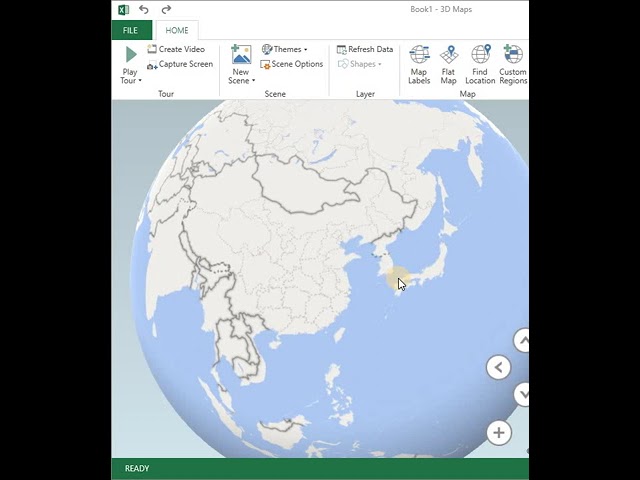
Task: Open Custom Regions
Action: click(513, 64)
